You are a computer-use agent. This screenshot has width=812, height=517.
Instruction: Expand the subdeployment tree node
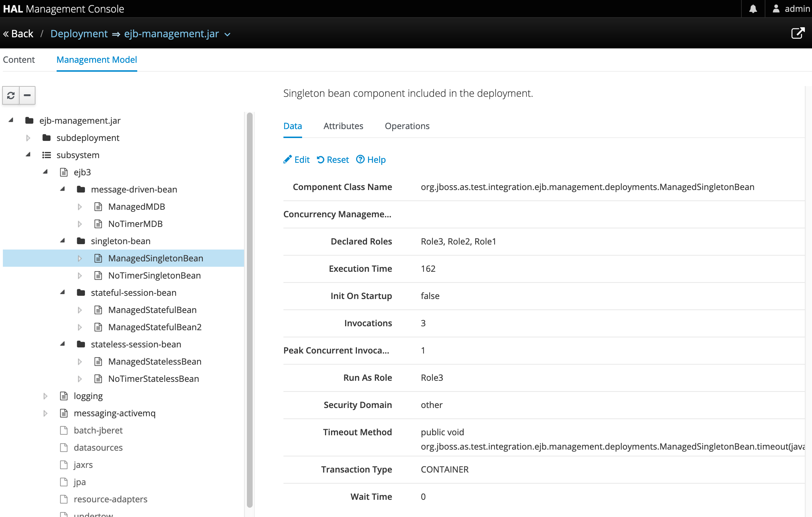[x=28, y=138]
